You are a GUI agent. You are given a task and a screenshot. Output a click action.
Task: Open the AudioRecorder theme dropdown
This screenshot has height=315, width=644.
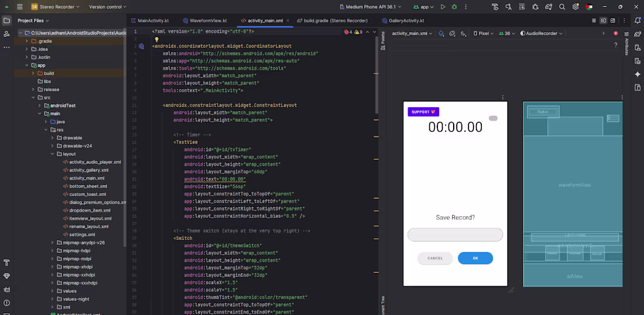click(541, 34)
